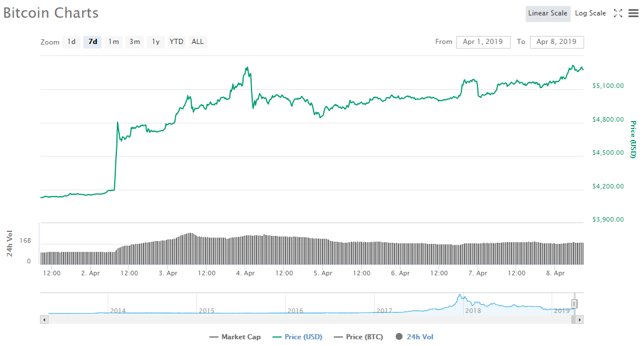Switch to Log Scale
Viewport: 644px width, 345px height.
(x=590, y=13)
